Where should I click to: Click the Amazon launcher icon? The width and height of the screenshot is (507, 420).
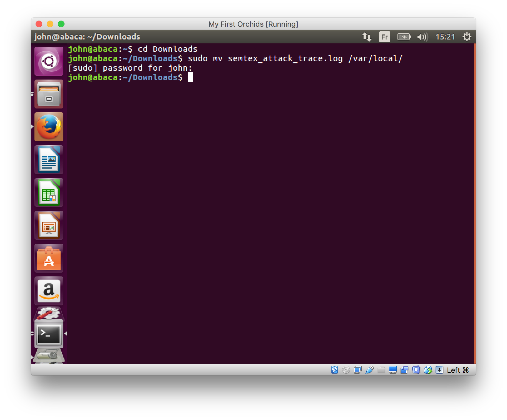(x=49, y=291)
